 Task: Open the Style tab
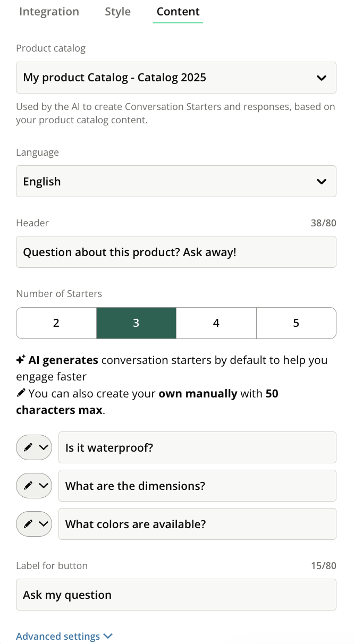tap(117, 12)
